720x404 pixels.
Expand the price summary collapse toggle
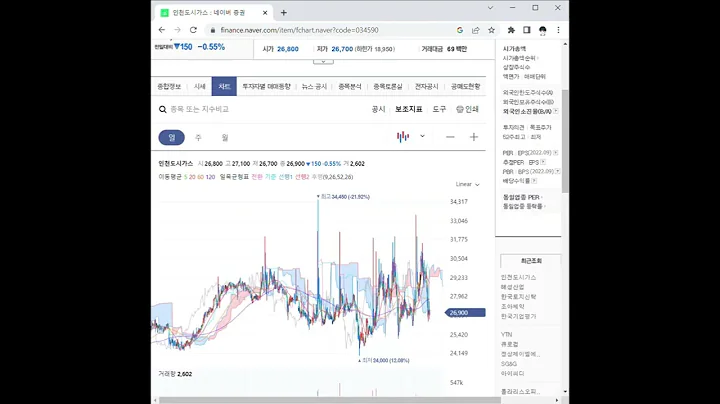[323, 62]
